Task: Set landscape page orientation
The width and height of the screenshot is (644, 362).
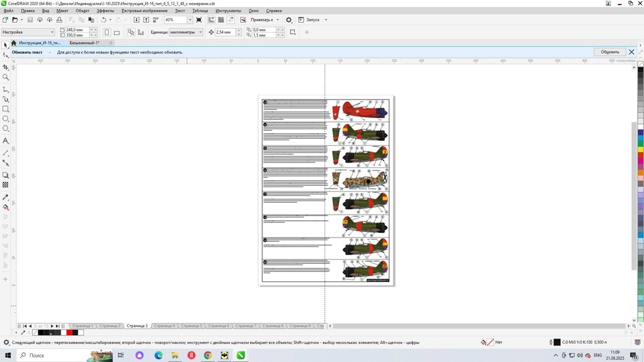Action: (116, 32)
